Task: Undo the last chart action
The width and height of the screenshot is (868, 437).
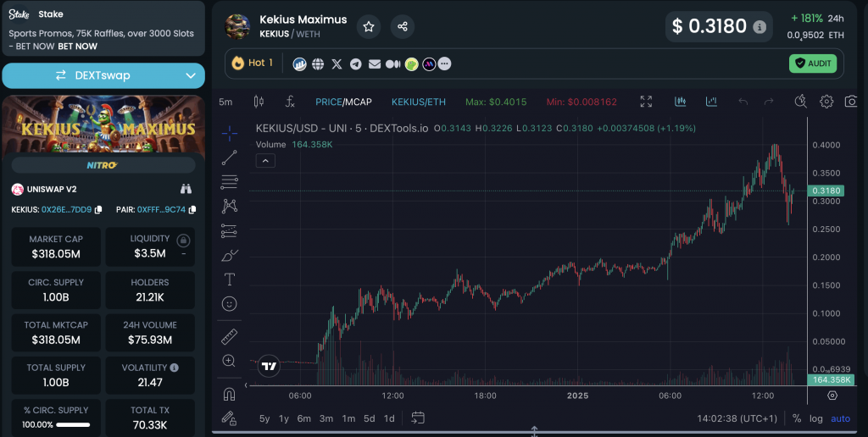Action: tap(743, 102)
